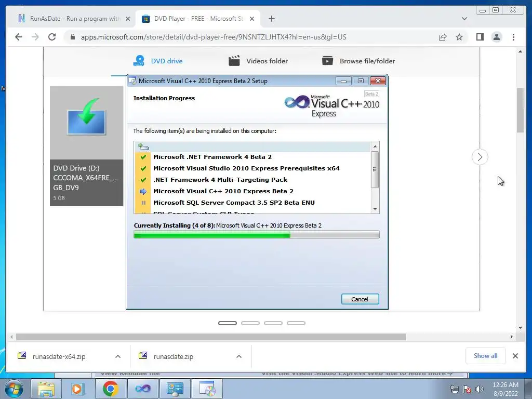Open runasdate-x64.zip download
The image size is (532, 399).
click(x=59, y=356)
